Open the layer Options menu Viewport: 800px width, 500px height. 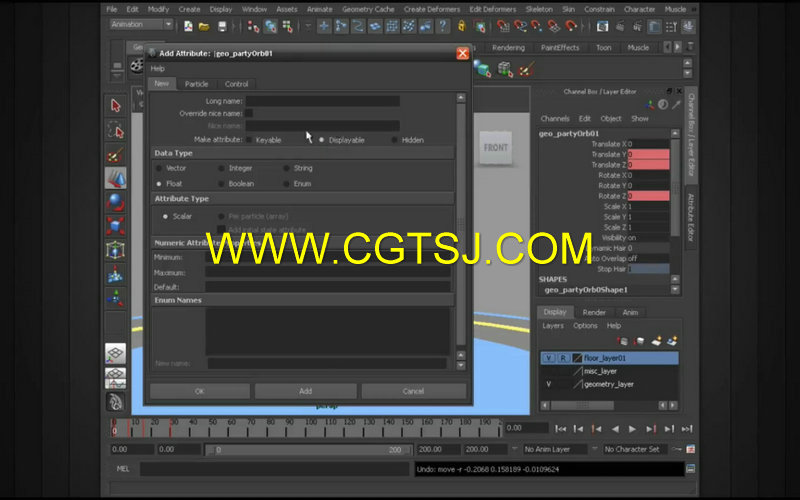[x=585, y=326]
